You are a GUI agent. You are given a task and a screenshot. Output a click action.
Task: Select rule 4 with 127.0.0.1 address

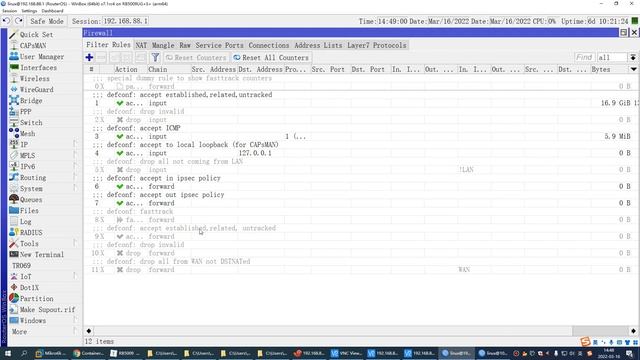click(x=361, y=153)
